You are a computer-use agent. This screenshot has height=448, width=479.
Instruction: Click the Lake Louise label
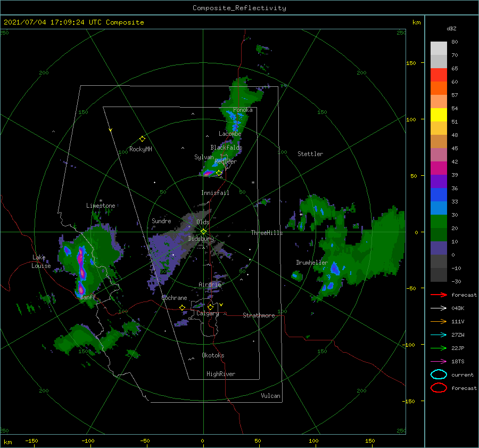[x=42, y=262]
